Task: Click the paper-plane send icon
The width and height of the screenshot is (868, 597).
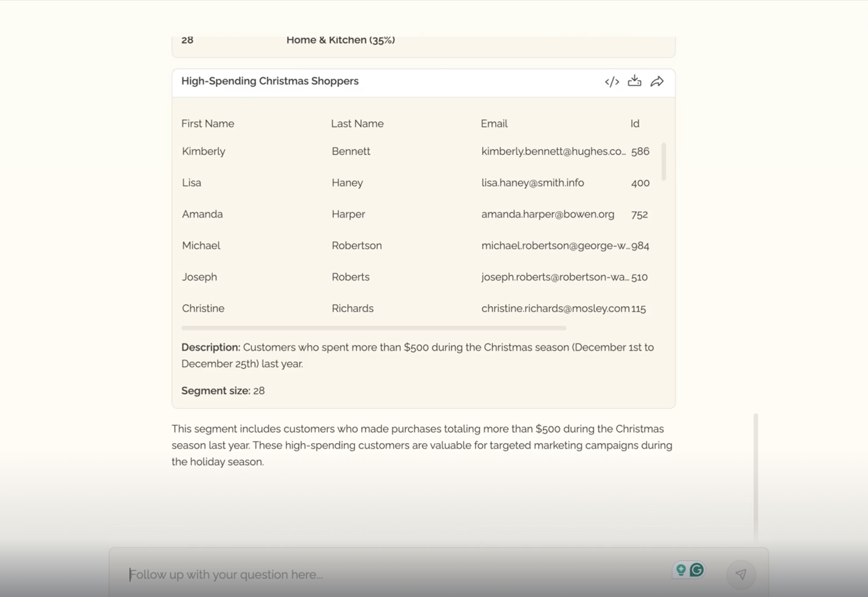Action: tap(741, 574)
